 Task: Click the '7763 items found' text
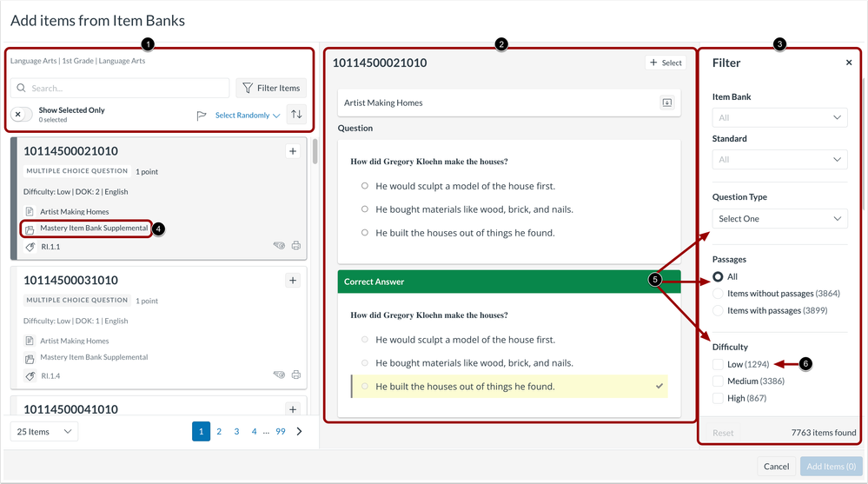point(823,433)
